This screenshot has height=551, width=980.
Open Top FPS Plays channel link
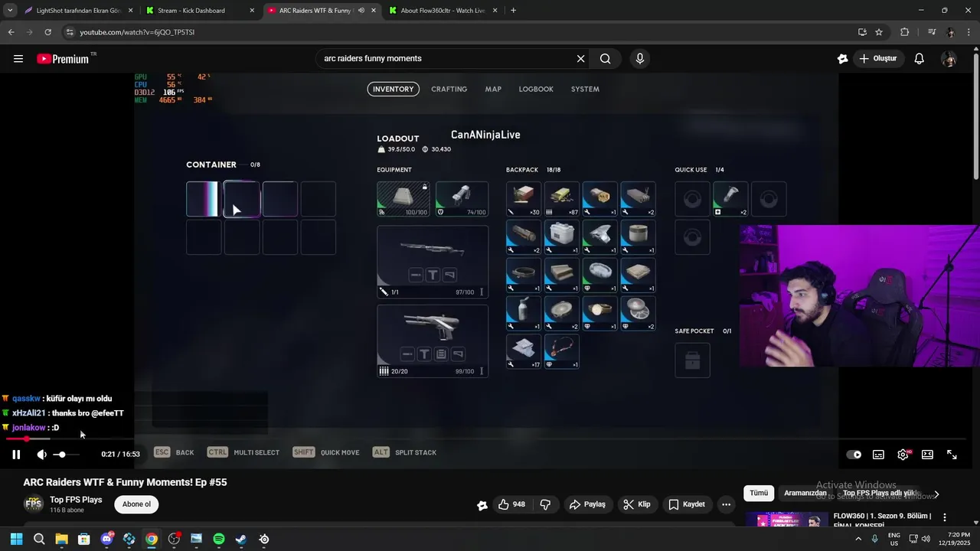(x=76, y=500)
